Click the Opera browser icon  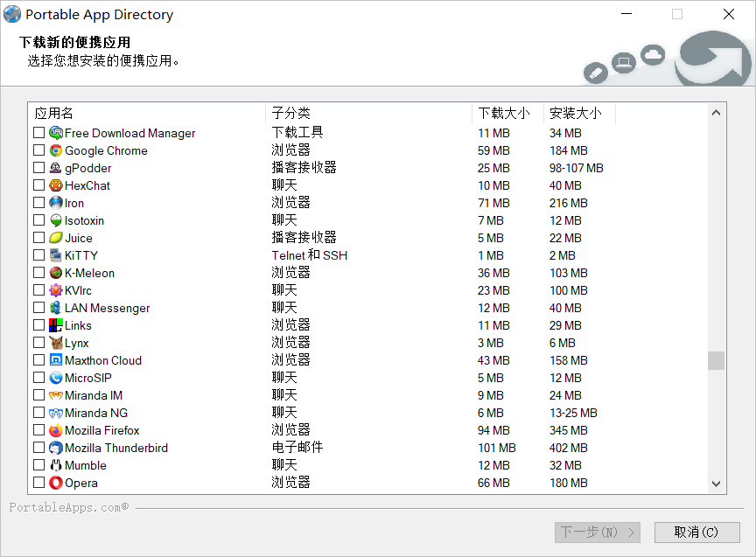click(x=56, y=483)
